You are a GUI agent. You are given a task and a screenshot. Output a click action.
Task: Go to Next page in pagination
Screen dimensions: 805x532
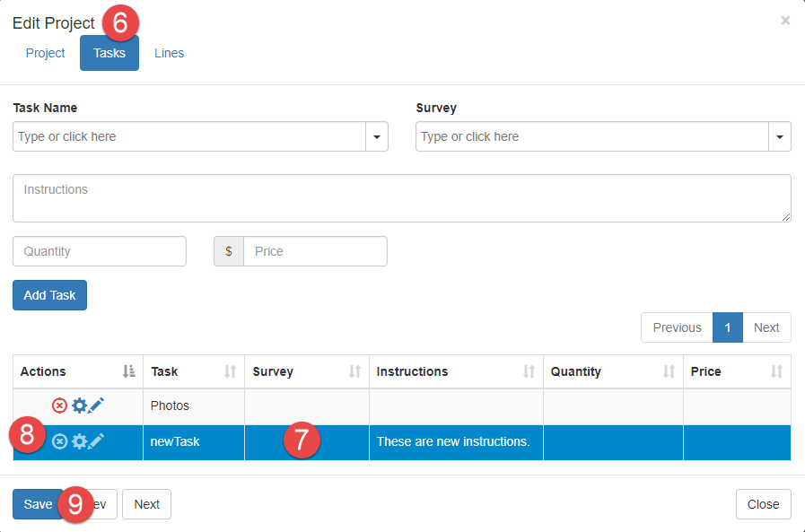tap(766, 327)
